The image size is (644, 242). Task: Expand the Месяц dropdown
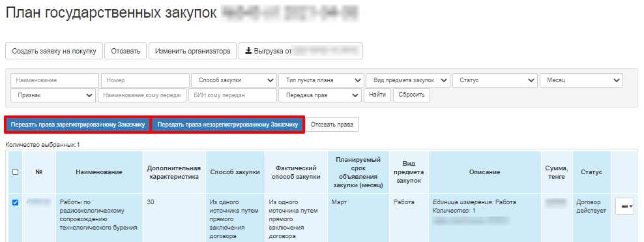(x=581, y=80)
